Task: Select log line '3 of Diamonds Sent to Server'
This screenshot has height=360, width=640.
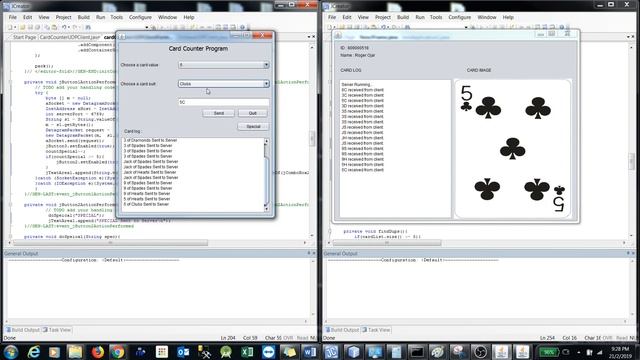Action: 150,140
